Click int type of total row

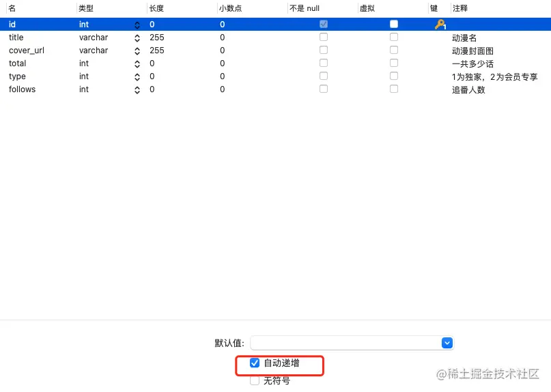click(x=84, y=64)
